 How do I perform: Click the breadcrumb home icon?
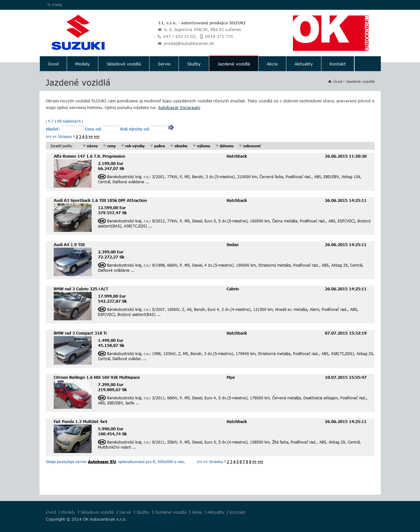pyautogui.click(x=330, y=82)
